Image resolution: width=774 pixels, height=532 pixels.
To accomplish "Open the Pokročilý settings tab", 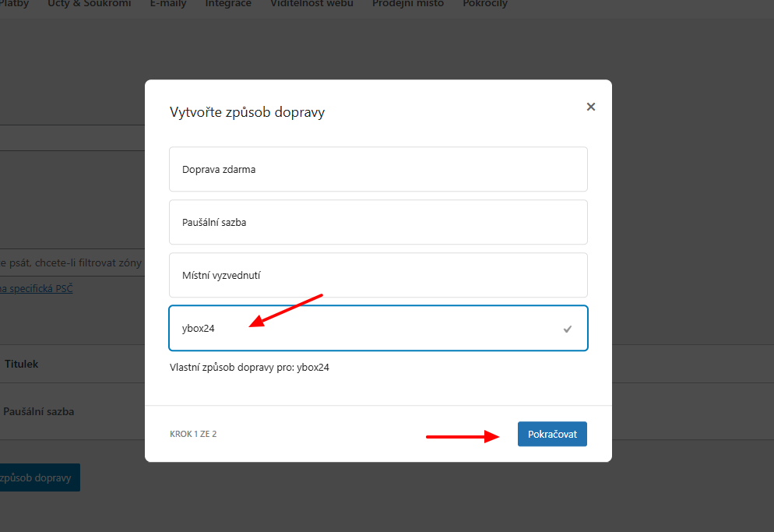I will coord(485,4).
